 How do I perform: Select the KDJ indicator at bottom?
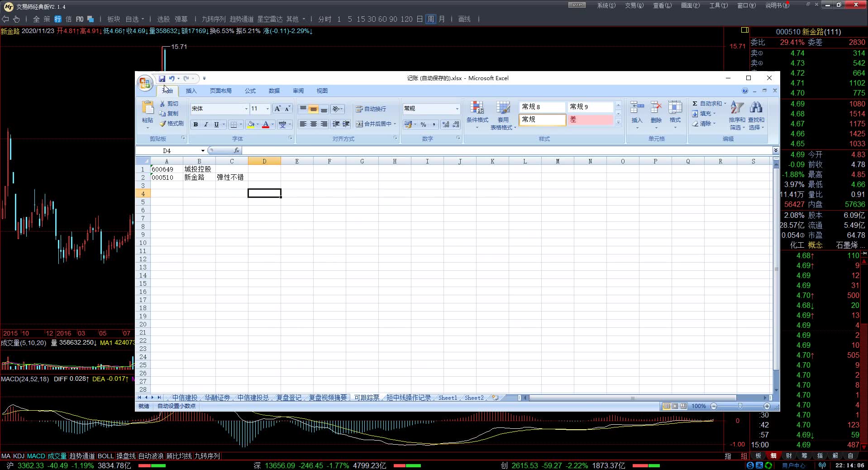coord(19,456)
